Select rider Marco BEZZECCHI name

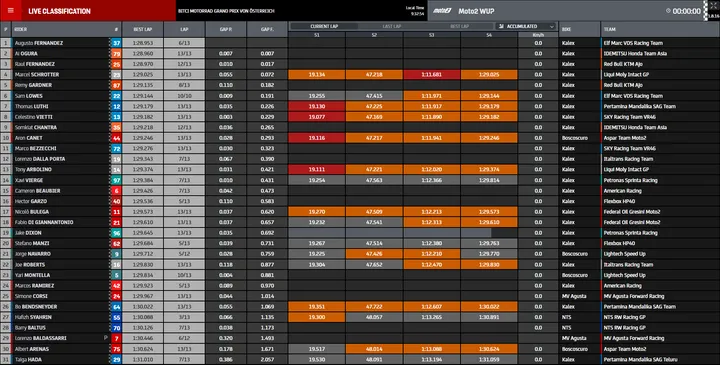coord(37,149)
